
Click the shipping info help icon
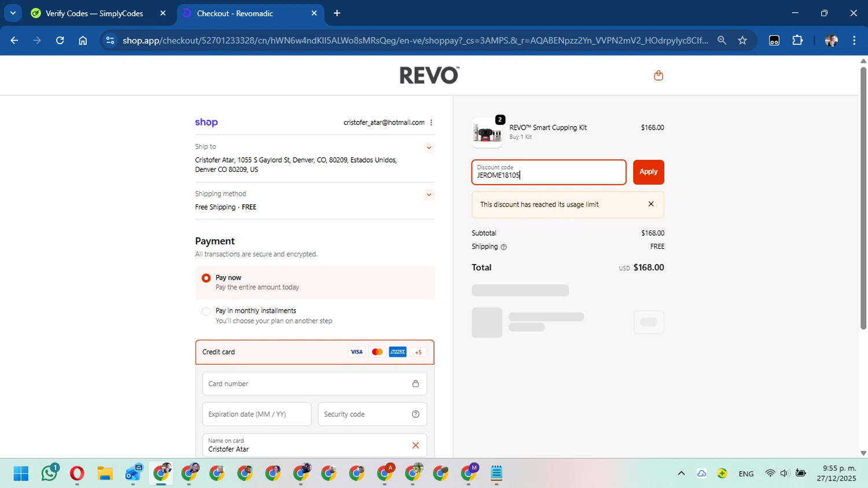(503, 247)
